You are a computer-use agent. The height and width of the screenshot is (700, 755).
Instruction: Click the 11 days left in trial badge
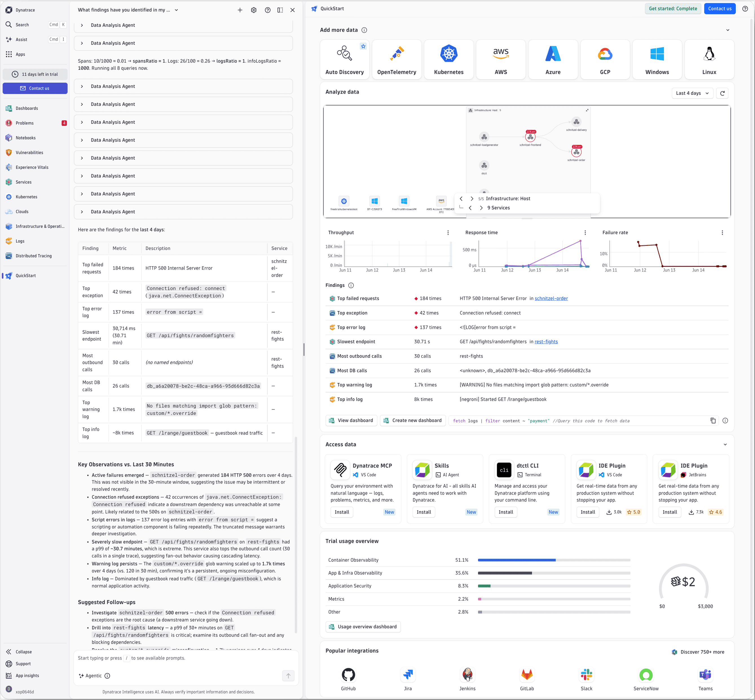35,74
